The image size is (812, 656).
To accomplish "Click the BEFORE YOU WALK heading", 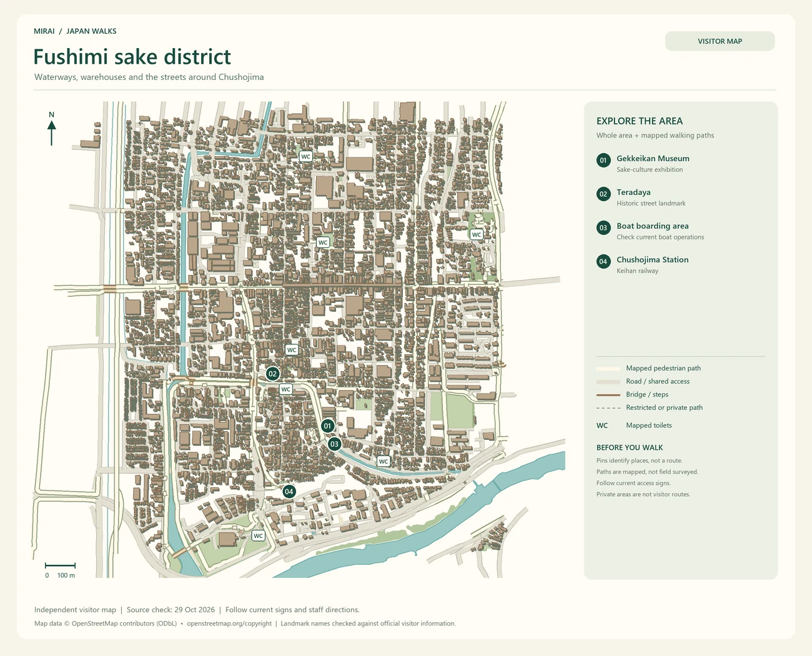I will (630, 448).
